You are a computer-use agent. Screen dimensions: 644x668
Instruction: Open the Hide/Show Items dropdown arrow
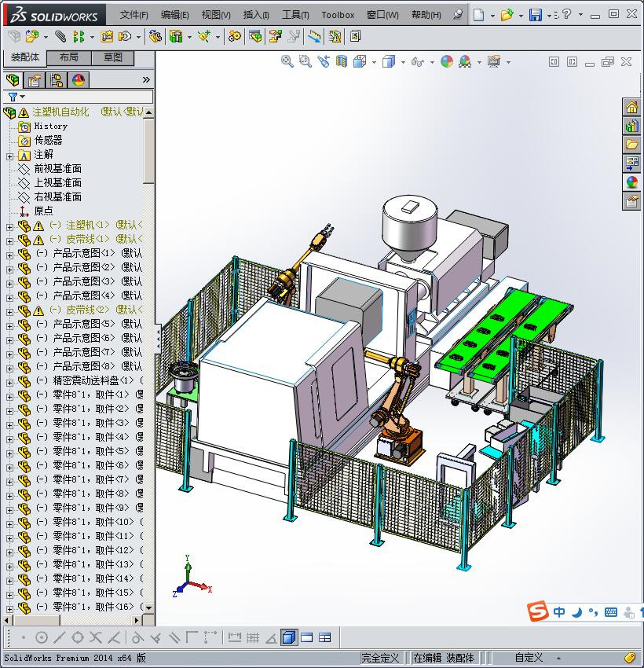(432, 62)
